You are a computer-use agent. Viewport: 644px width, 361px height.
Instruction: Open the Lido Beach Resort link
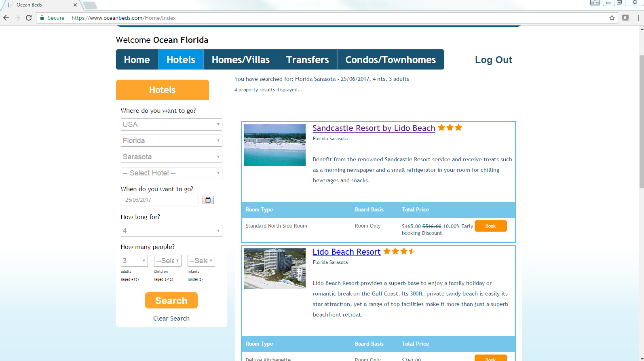(x=347, y=252)
